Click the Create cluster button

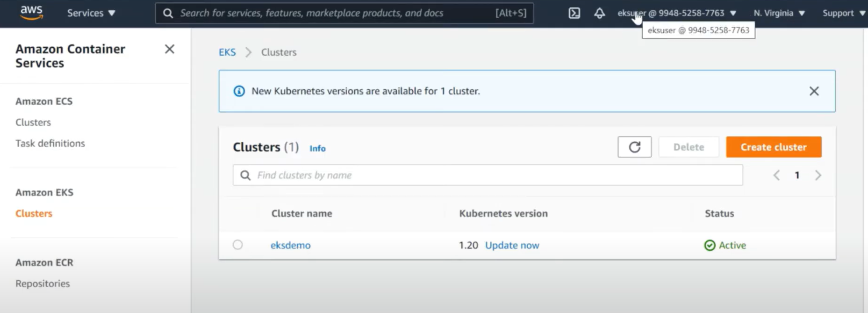774,147
